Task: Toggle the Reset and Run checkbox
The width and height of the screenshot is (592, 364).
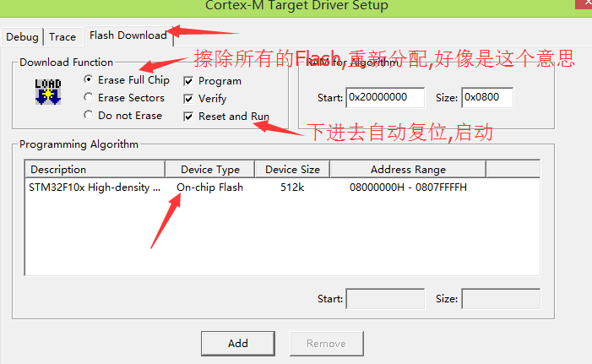Action: [188, 117]
